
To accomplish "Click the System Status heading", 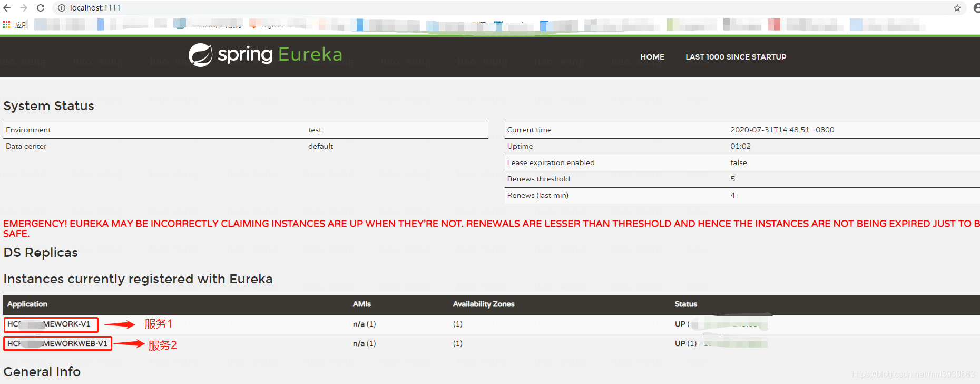I will pos(48,106).
